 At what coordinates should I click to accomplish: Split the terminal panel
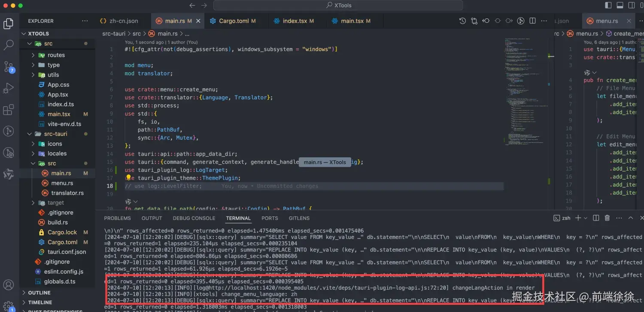pos(595,218)
